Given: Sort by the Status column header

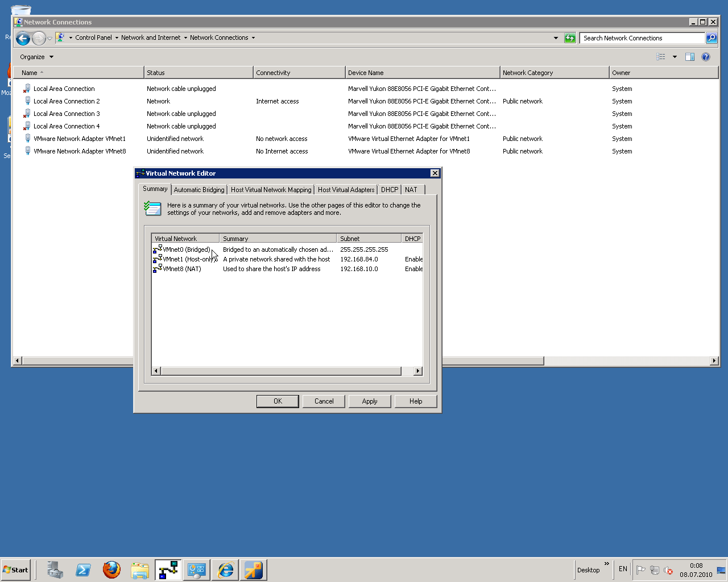Looking at the screenshot, I should [198, 73].
